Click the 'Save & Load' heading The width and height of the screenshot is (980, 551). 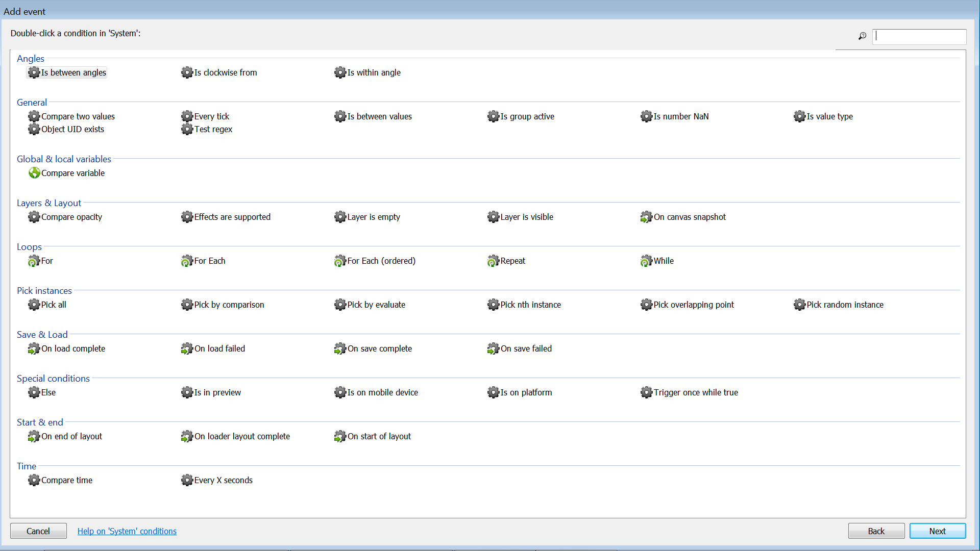coord(42,335)
